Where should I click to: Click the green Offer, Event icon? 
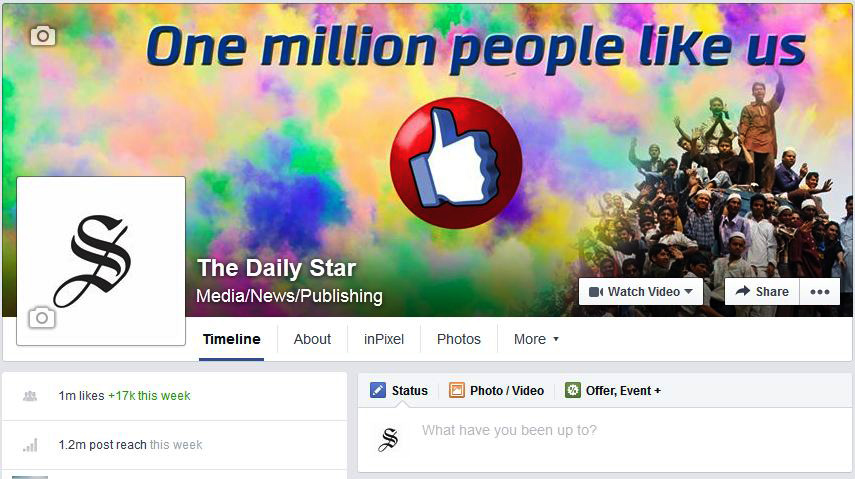click(x=573, y=390)
